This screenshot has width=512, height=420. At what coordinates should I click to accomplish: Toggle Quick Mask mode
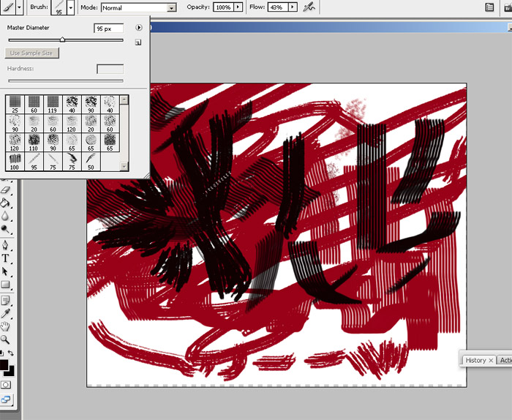click(6, 384)
